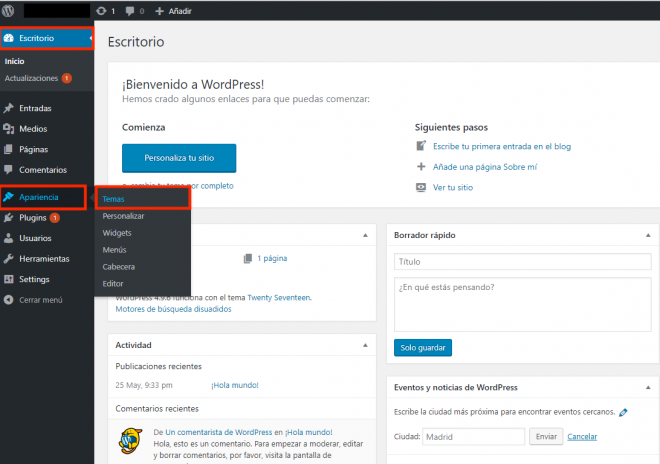Screen dimensions: 660x464
Task: Click the commenter avatar in recent comments
Action: pyautogui.click(x=130, y=441)
